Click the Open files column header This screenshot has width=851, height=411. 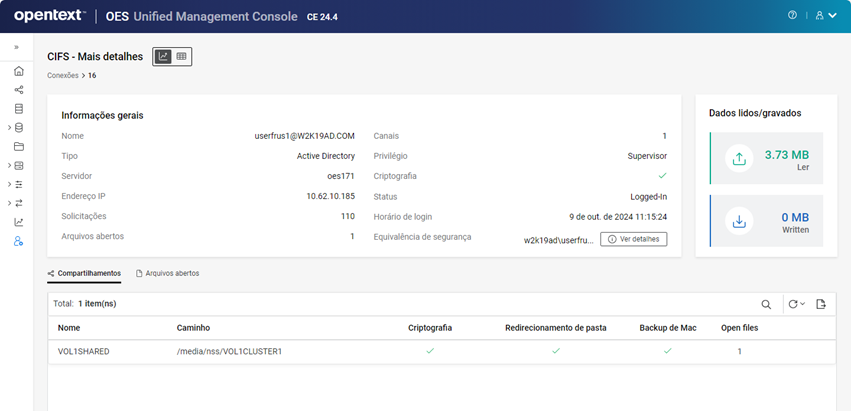(739, 328)
